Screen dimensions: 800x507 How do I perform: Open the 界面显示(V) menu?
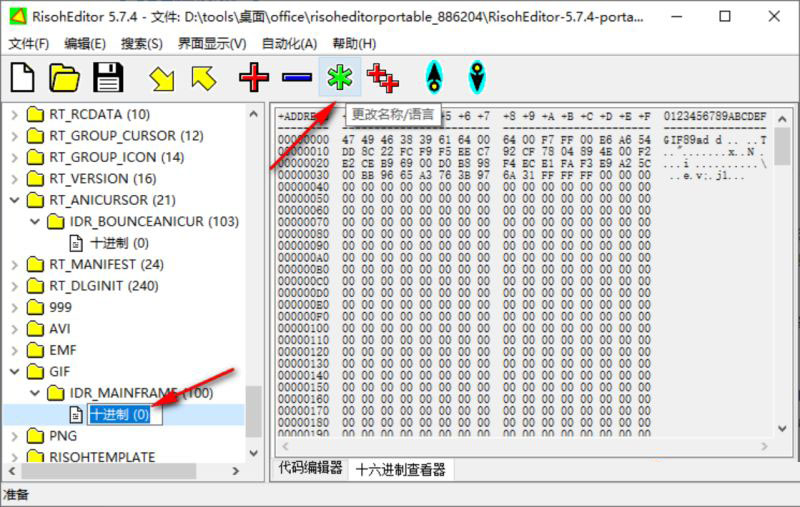212,43
